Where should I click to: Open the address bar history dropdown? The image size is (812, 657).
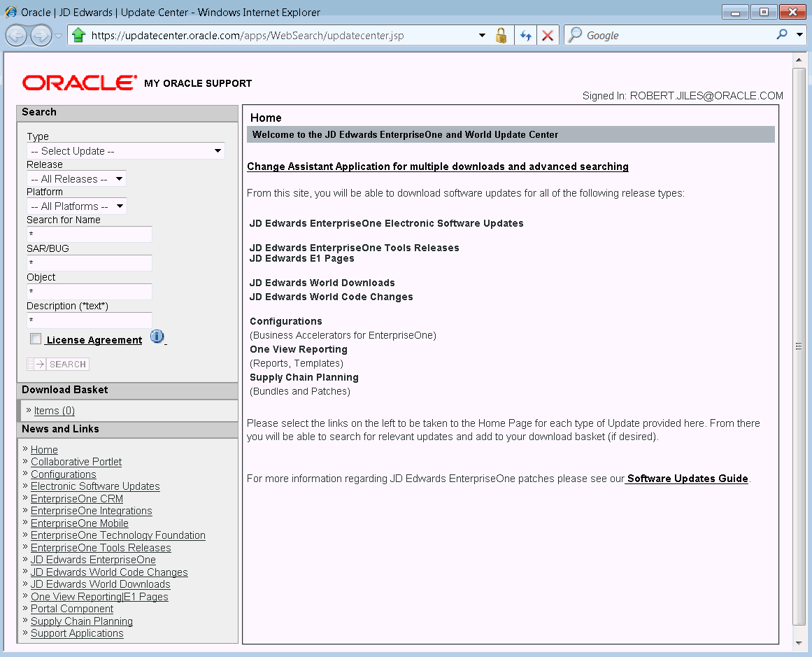tap(482, 35)
